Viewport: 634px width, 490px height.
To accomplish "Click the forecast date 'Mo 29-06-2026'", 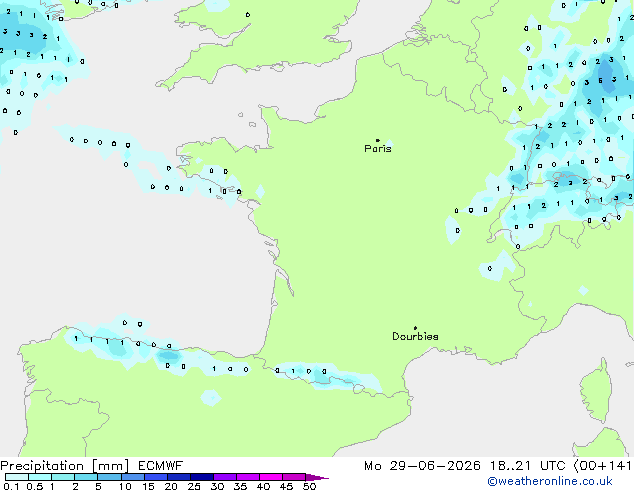I will [422, 466].
